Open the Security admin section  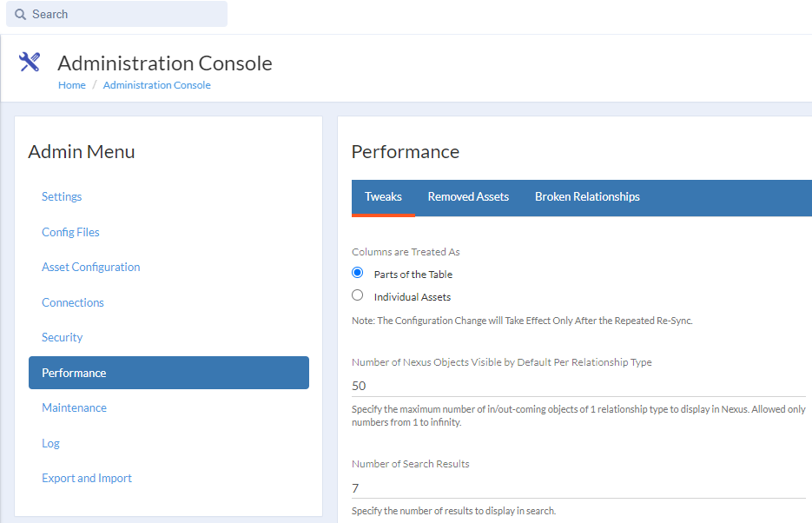pyautogui.click(x=63, y=338)
